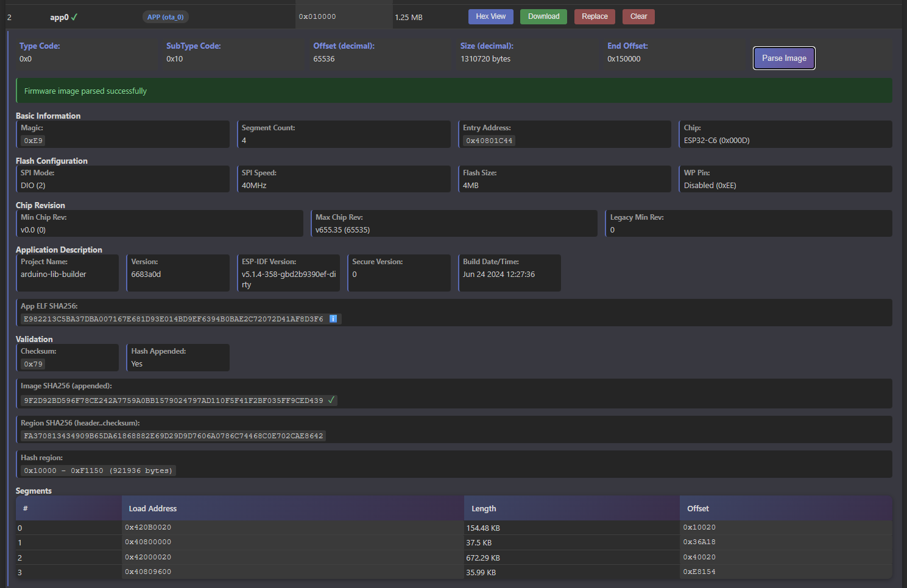The image size is (907, 588).
Task: Click the # column header in Segments table
Action: click(x=26, y=509)
